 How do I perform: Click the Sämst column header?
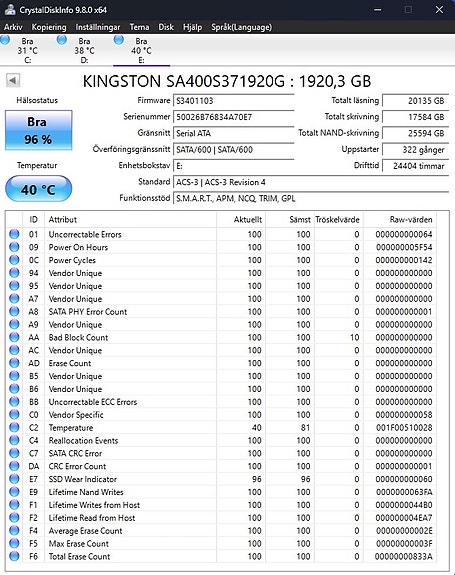(290, 219)
